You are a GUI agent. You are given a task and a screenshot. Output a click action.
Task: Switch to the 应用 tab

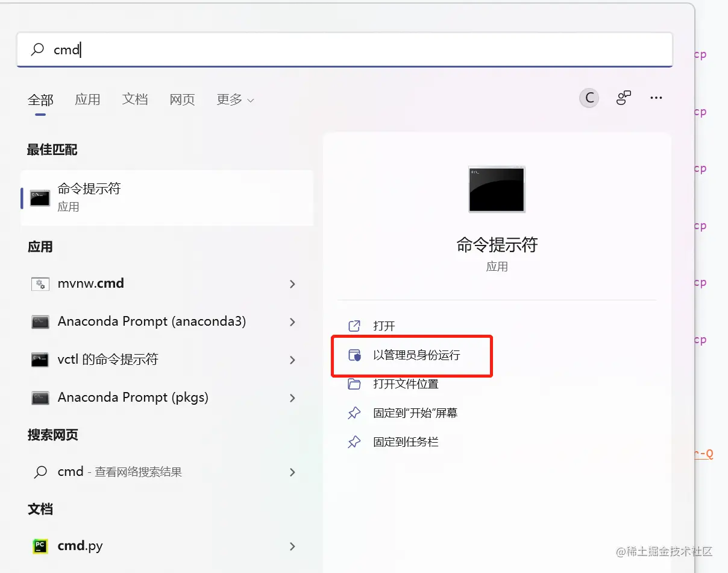[87, 100]
